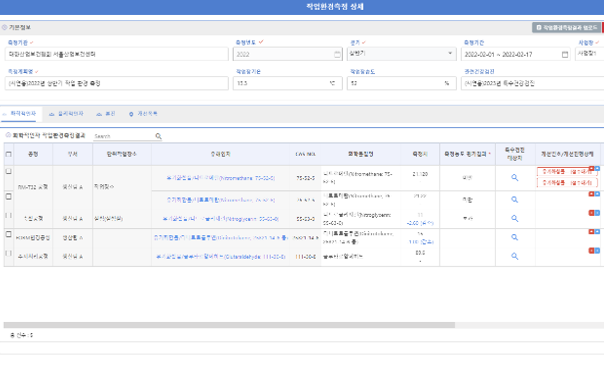Image resolution: width=604 pixels, height=378 pixels.
Task: Click the 작업장습도 humidity field
Action: 402,83
